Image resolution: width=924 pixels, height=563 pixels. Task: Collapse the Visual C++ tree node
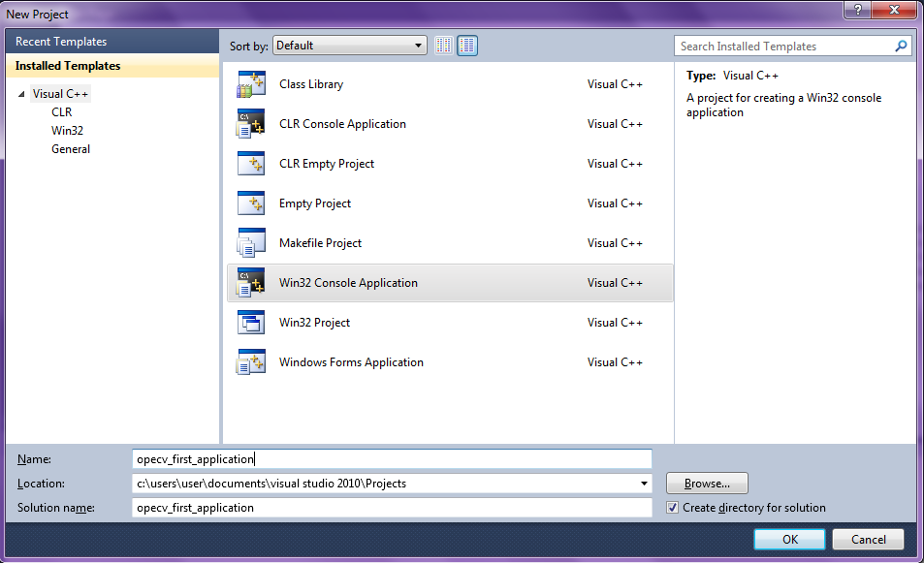(x=21, y=94)
